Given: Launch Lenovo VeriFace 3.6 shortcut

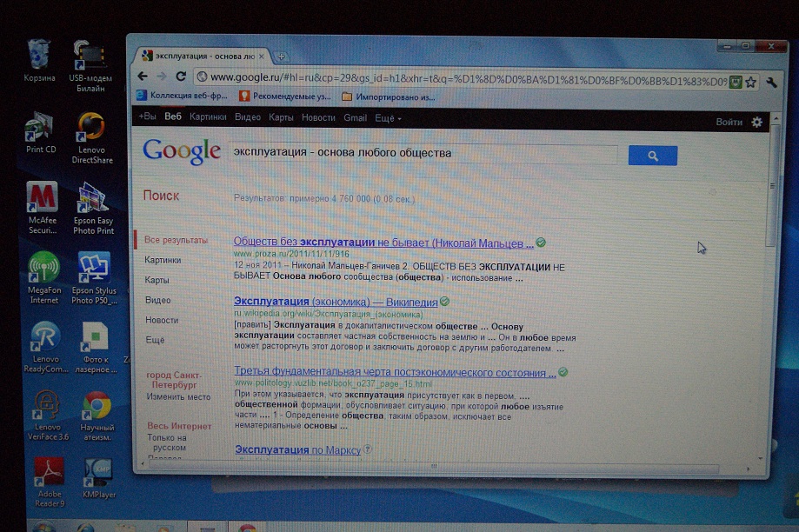Looking at the screenshot, I should tap(48, 416).
